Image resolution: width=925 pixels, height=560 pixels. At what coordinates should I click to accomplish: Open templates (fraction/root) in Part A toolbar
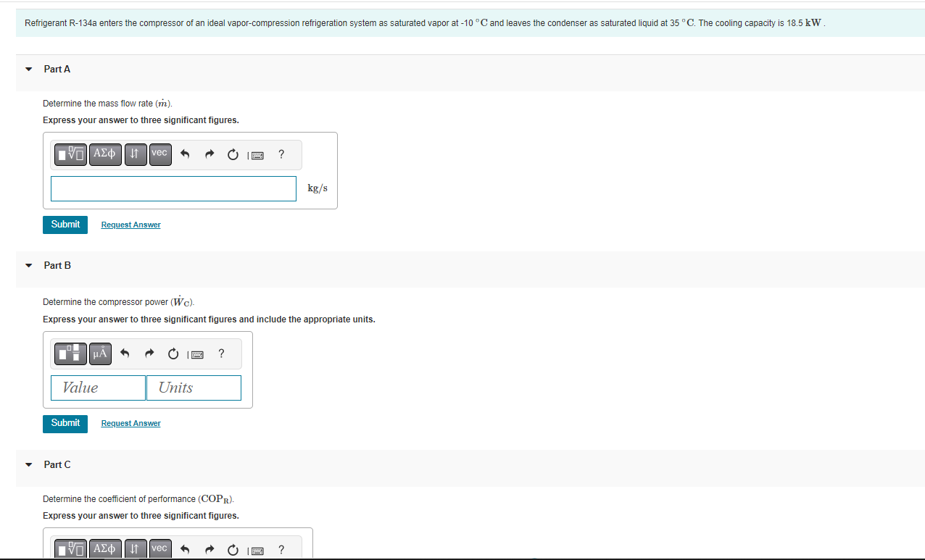(x=72, y=154)
